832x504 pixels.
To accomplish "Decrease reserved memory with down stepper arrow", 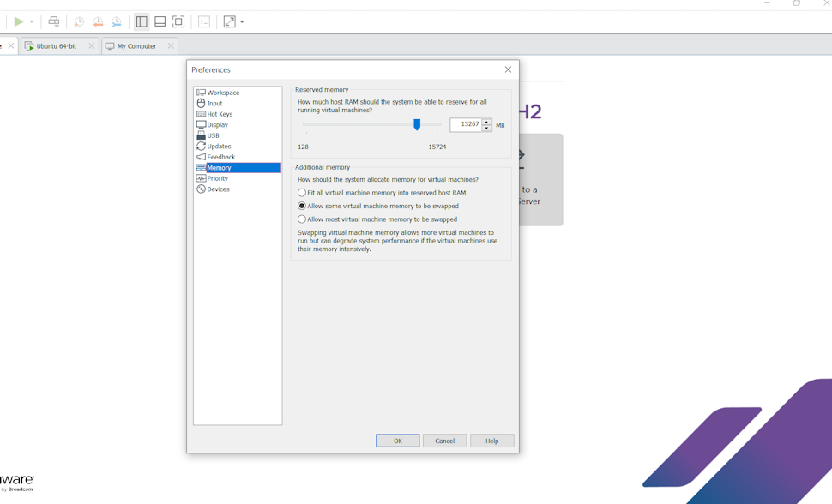I will point(486,128).
